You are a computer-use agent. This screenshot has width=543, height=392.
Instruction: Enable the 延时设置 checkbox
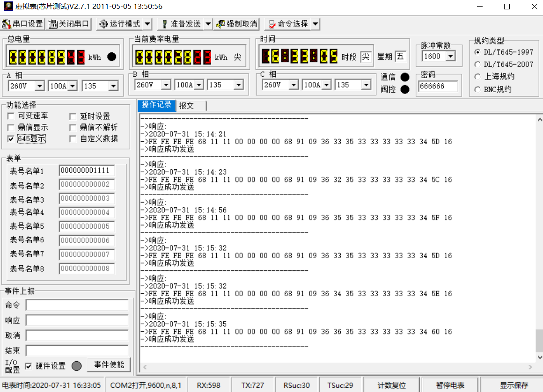[x=73, y=116]
